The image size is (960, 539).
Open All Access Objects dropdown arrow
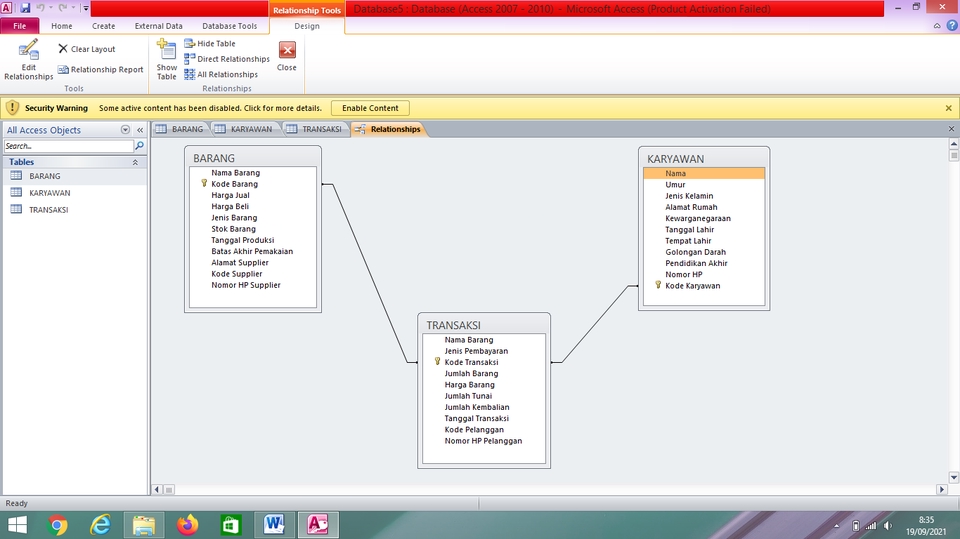click(126, 130)
